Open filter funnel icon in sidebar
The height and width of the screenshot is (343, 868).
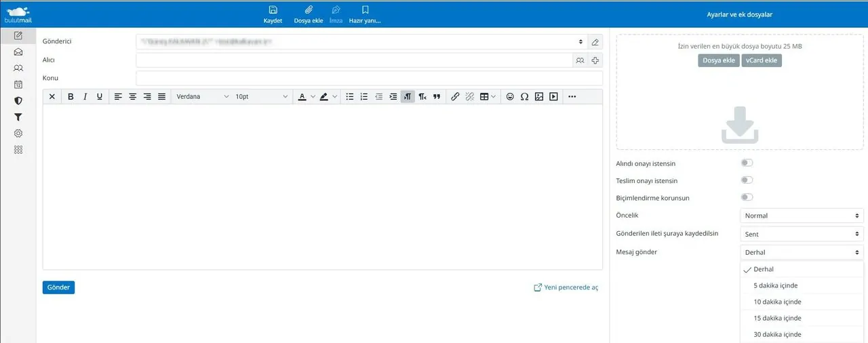coord(18,117)
